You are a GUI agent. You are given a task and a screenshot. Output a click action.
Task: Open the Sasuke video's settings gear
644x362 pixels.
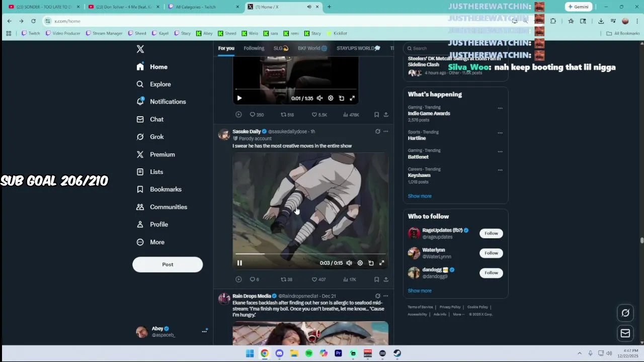coord(360,263)
